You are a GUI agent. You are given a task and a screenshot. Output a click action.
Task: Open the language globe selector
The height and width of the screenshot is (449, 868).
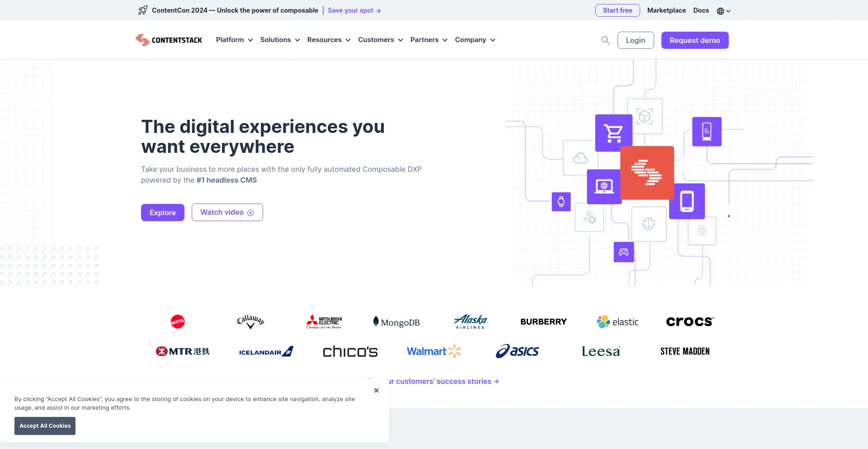[723, 11]
